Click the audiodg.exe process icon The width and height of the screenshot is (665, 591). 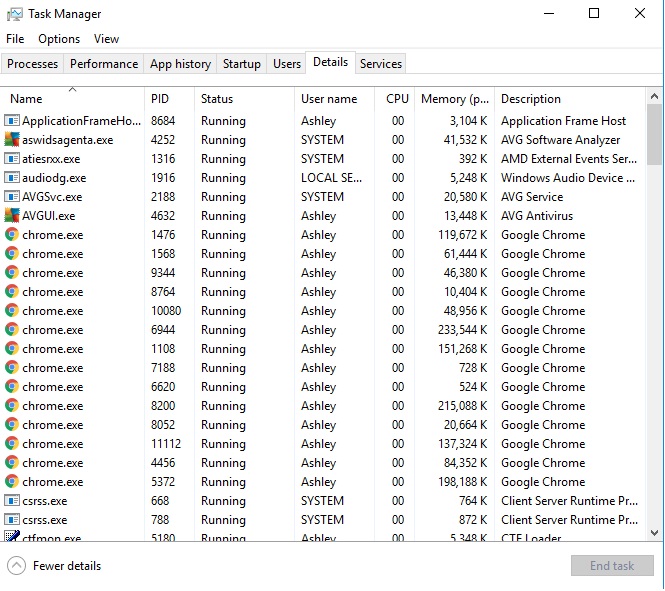tap(12, 178)
